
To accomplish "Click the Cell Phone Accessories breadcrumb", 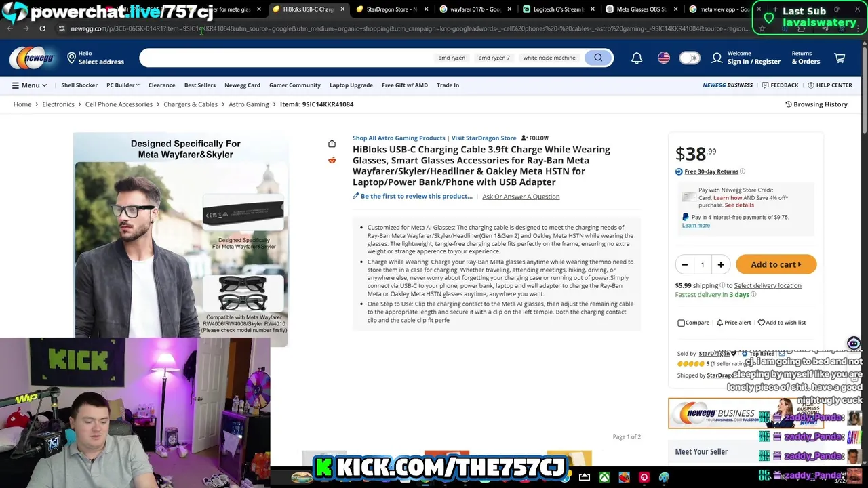I will click(x=119, y=104).
